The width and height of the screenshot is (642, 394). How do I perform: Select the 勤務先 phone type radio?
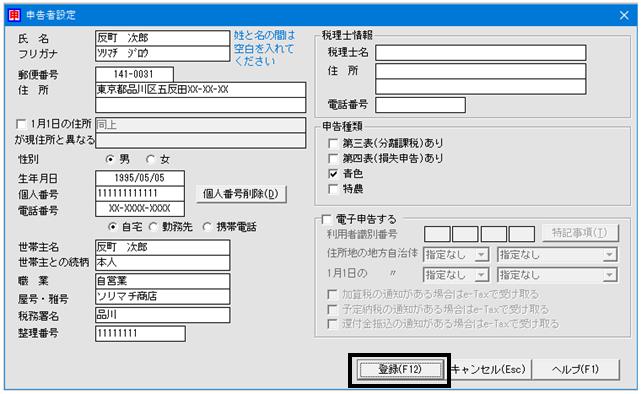153,226
